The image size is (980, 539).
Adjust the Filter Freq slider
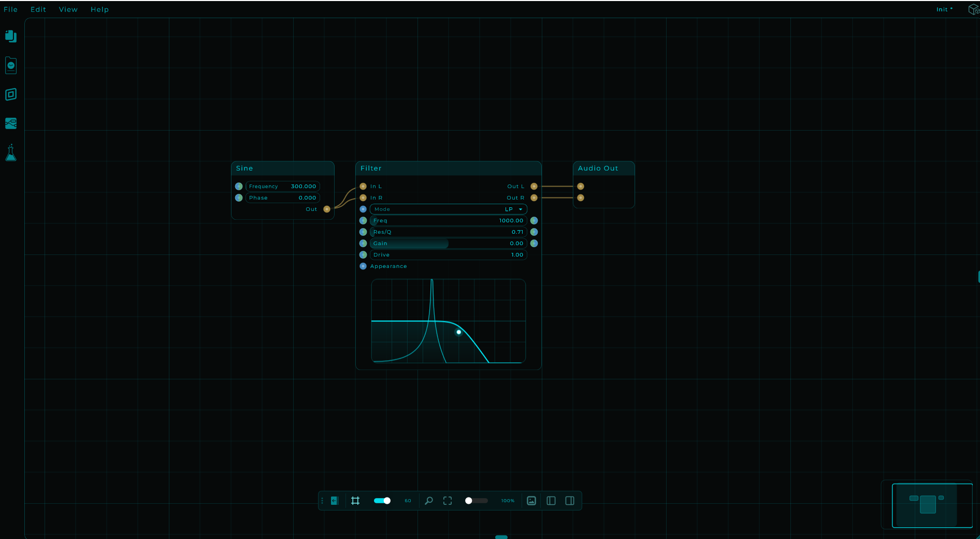pyautogui.click(x=449, y=221)
